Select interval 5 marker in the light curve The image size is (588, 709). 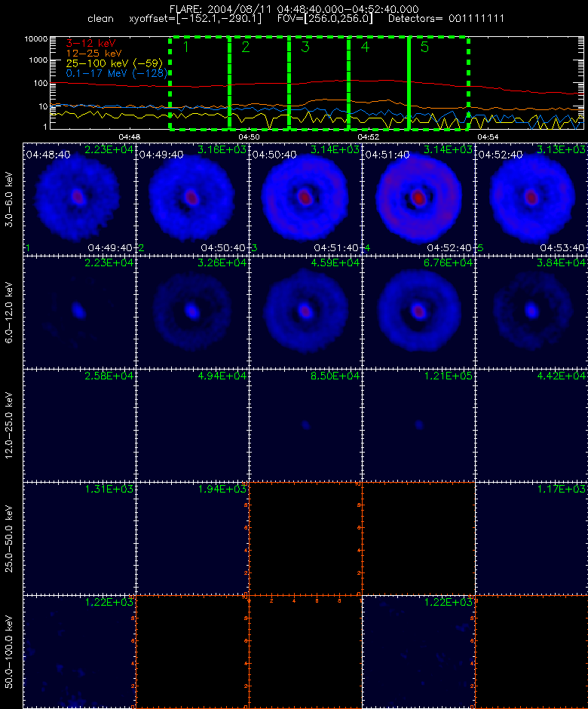pyautogui.click(x=424, y=47)
